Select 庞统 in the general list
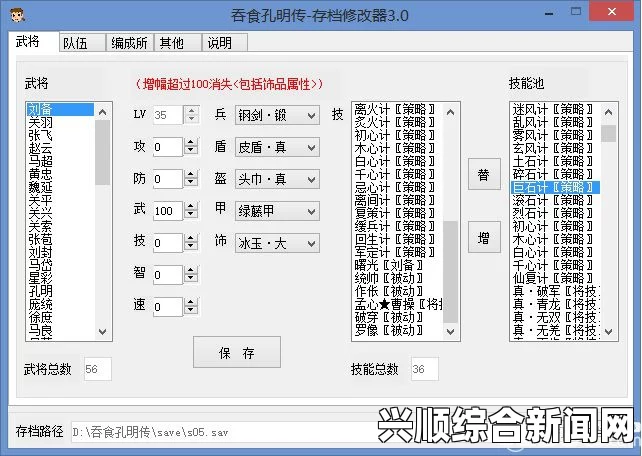 (x=61, y=305)
